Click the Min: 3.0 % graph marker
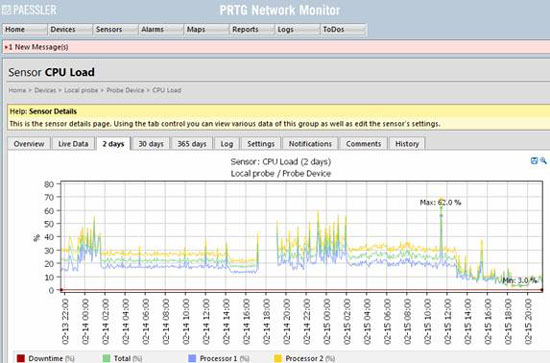The image size is (550, 363). 520,280
